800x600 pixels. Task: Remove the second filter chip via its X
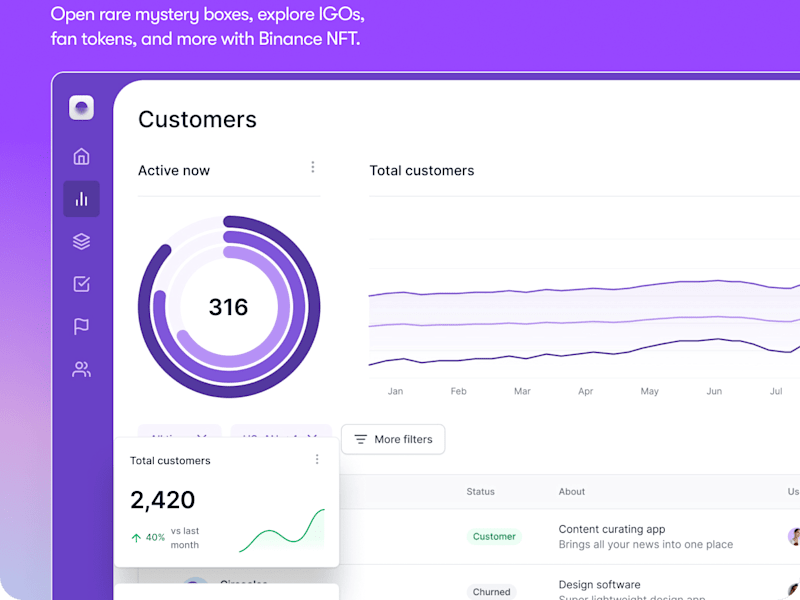[x=312, y=436]
